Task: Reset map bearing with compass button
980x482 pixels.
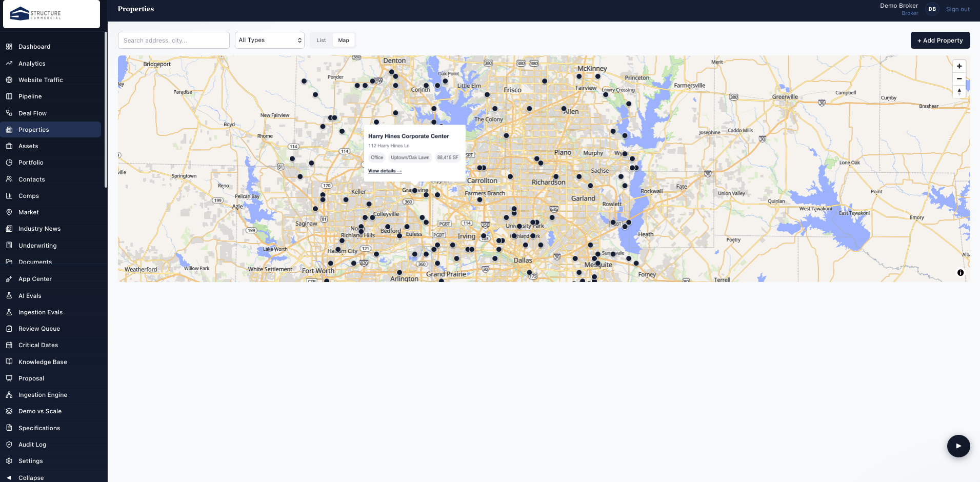Action: point(959,91)
